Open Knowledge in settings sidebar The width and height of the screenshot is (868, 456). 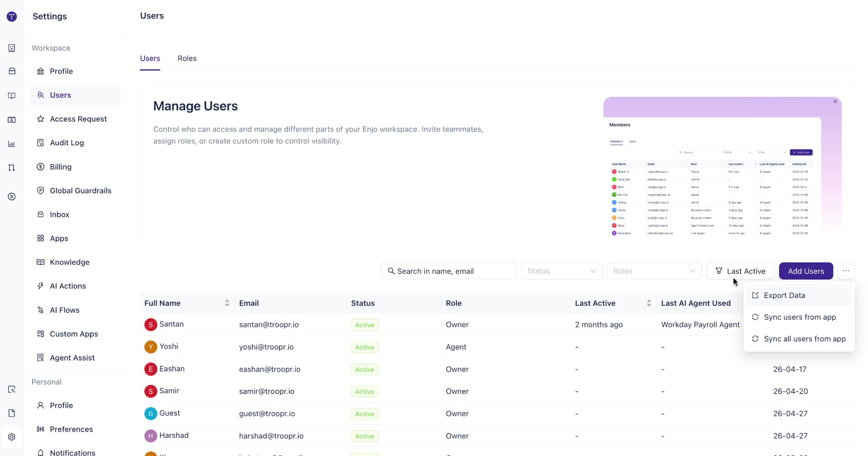coord(75,262)
